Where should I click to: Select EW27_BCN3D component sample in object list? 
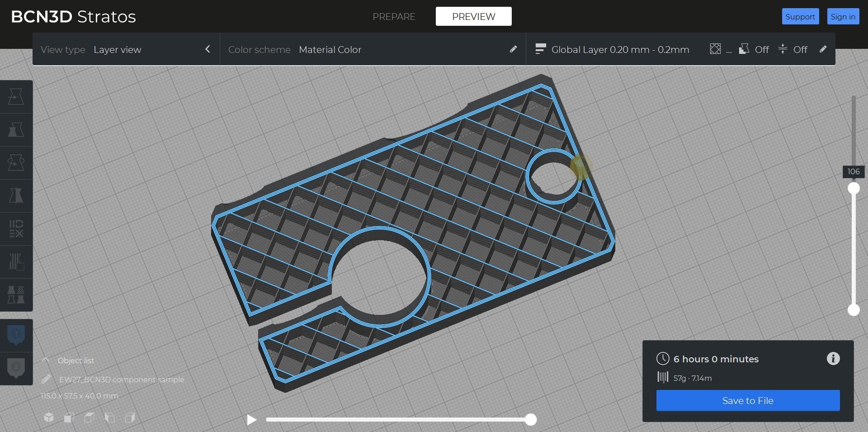tap(122, 379)
